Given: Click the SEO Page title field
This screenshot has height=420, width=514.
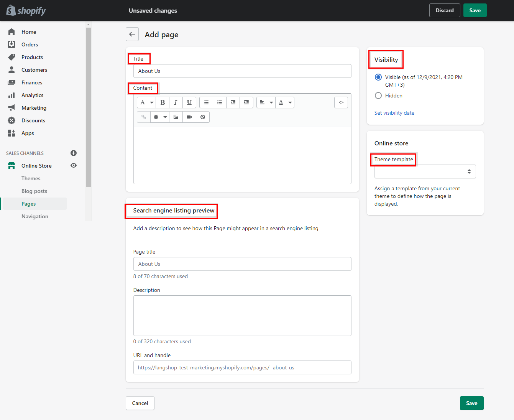Looking at the screenshot, I should 242,264.
